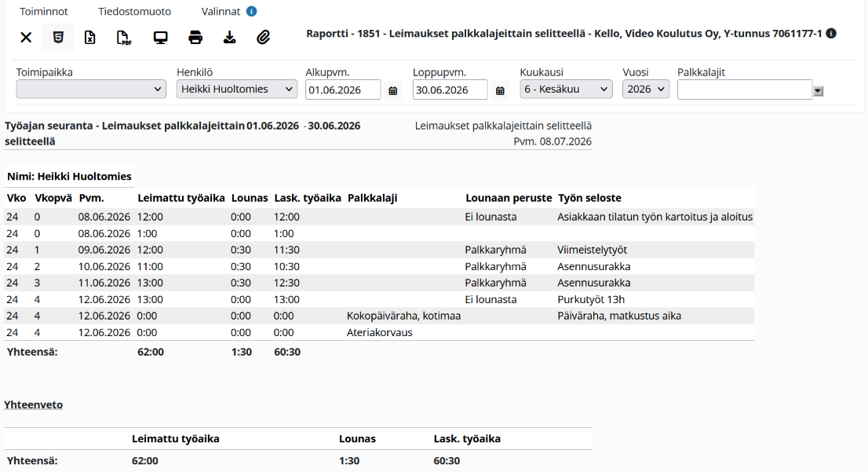Expand Palkkalajit selection arrow

click(x=819, y=91)
